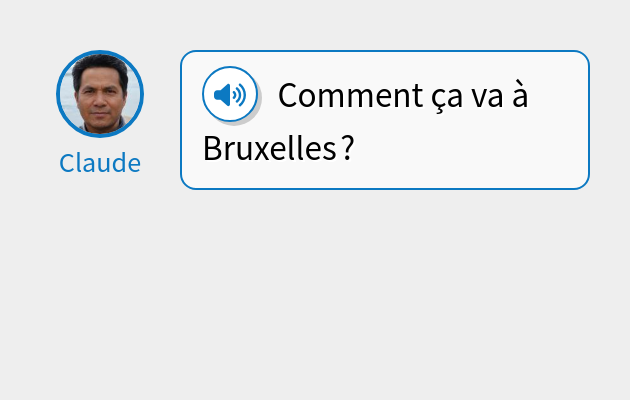Click Claude's circular profile photo

(x=100, y=94)
